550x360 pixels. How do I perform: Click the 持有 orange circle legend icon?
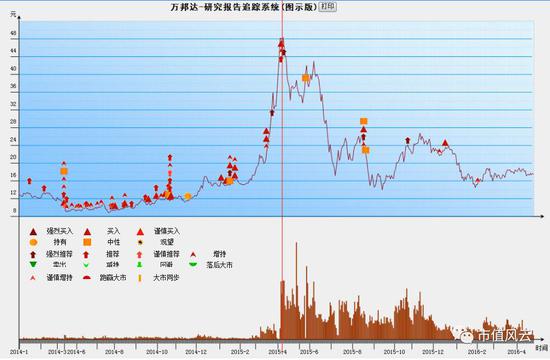coord(33,242)
